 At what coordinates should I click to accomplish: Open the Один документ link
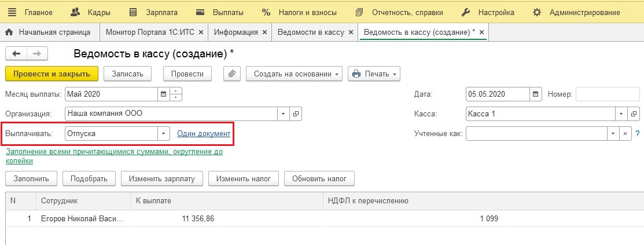pyautogui.click(x=204, y=134)
